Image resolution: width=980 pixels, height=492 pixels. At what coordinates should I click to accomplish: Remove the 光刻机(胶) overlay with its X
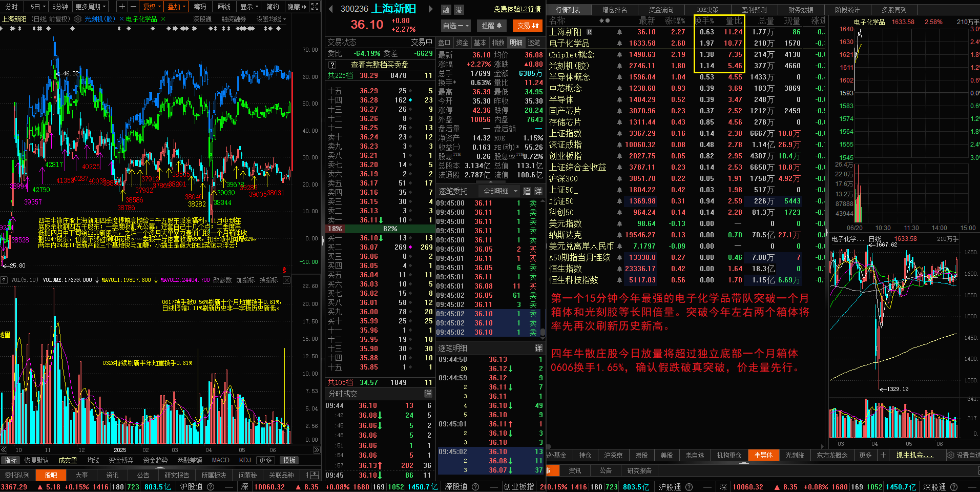pos(121,19)
